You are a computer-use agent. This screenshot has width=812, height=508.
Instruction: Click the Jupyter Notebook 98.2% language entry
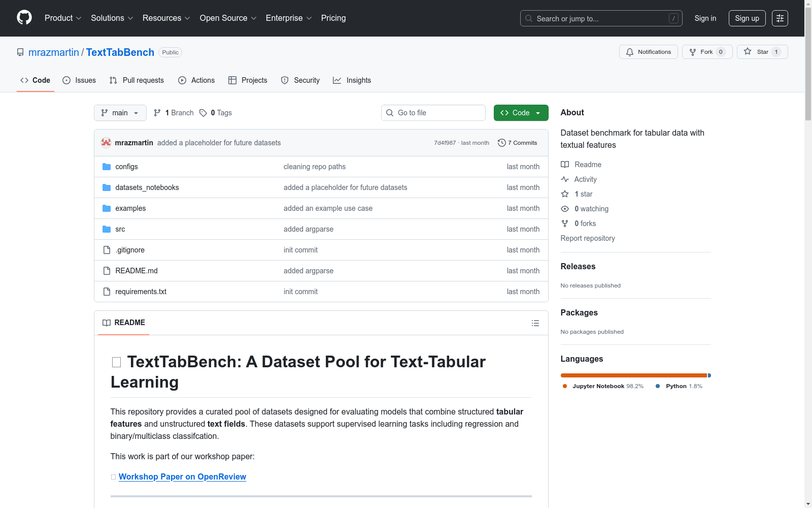pyautogui.click(x=603, y=386)
